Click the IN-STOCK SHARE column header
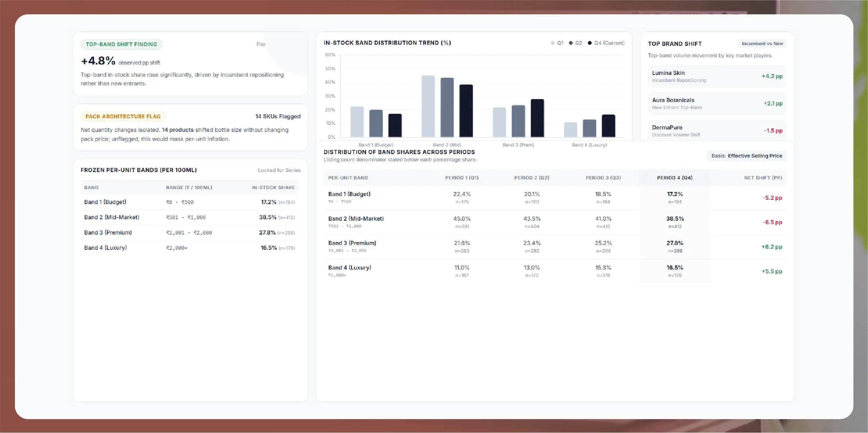Image resolution: width=868 pixels, height=433 pixels. tap(273, 188)
